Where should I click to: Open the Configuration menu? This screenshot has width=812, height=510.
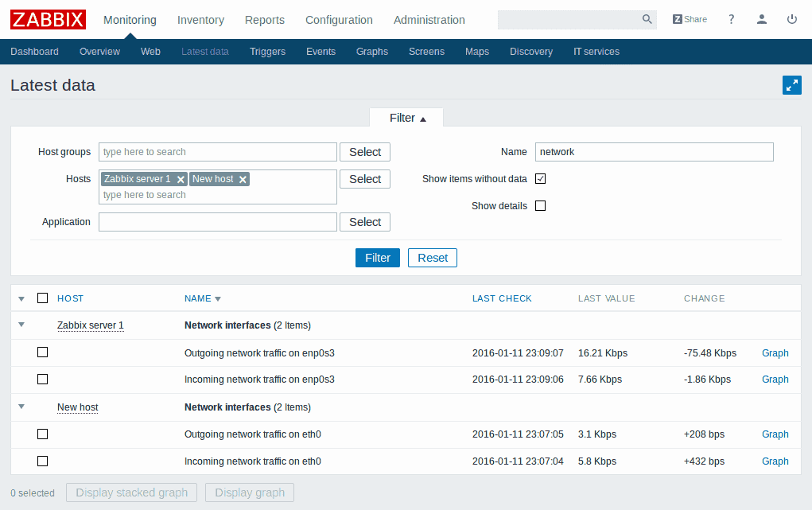[339, 20]
